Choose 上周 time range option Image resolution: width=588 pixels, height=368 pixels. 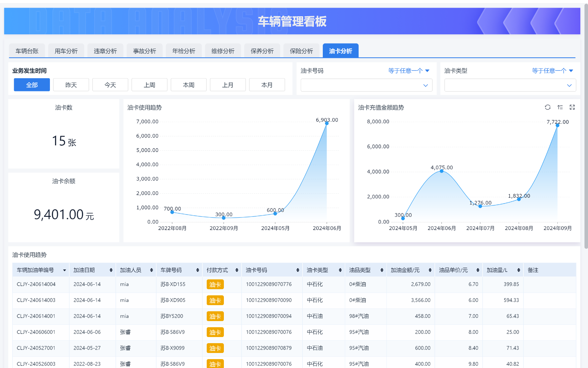tap(149, 85)
